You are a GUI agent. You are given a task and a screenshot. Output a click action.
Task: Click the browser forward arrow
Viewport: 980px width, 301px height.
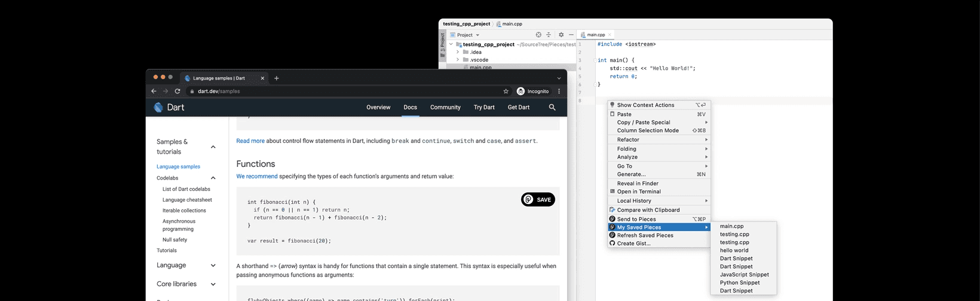point(166,92)
